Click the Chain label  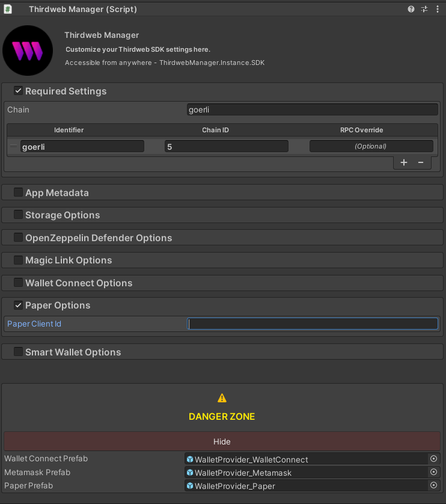18,109
